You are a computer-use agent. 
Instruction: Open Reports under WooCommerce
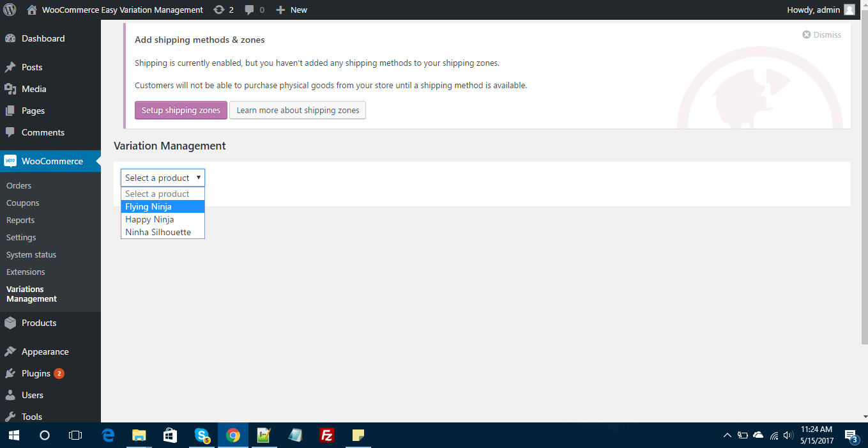20,220
